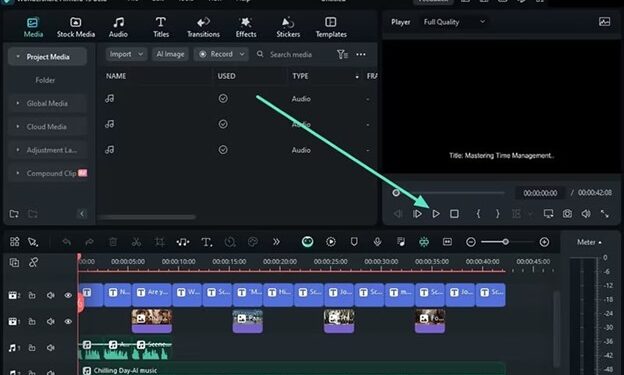Viewport: 624px width, 375px height.
Task: Click the add new folder icon
Action: (14, 214)
